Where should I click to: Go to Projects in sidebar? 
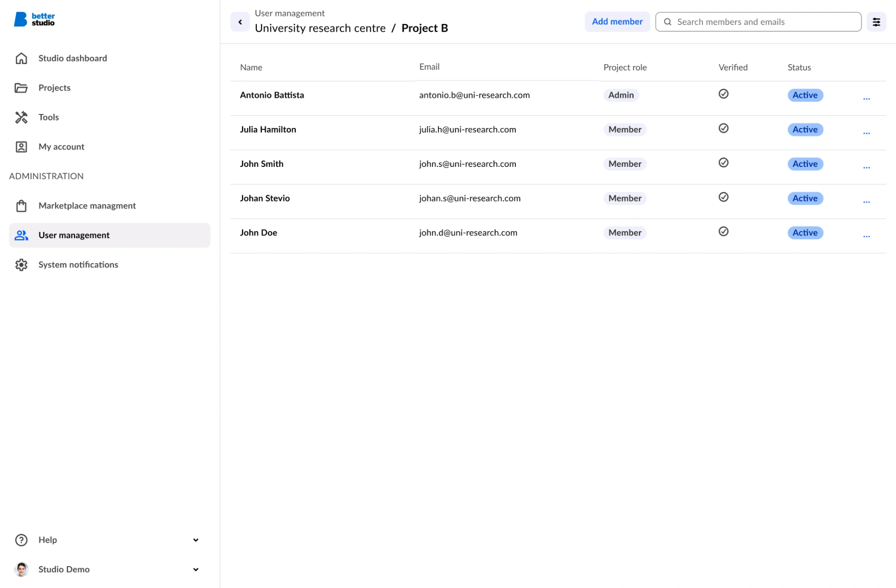110,88
